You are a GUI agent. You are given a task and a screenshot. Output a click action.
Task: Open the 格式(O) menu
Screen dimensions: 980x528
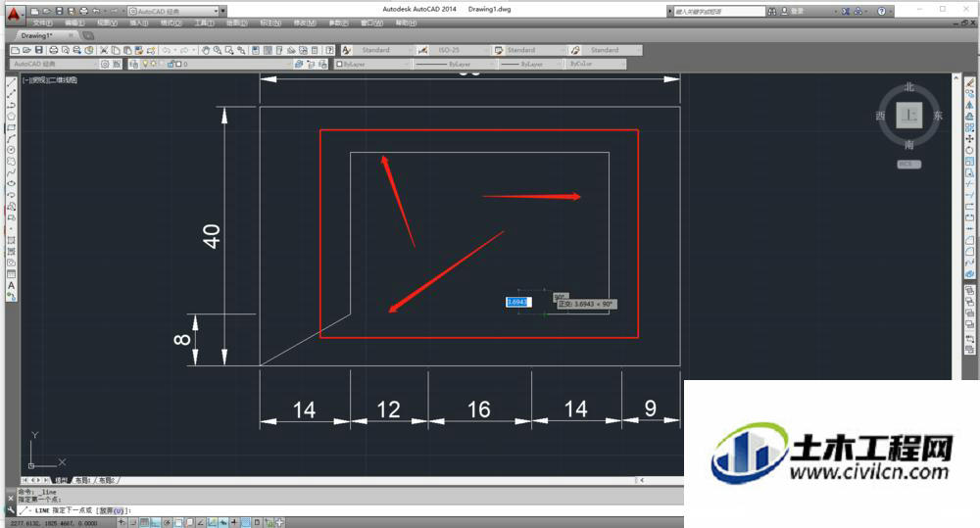[x=171, y=24]
